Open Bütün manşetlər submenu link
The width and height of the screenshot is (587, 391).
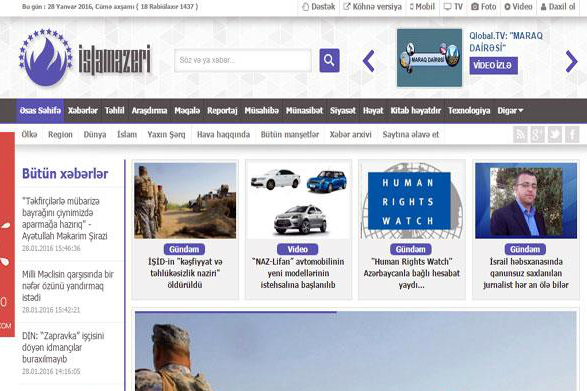[x=290, y=134]
